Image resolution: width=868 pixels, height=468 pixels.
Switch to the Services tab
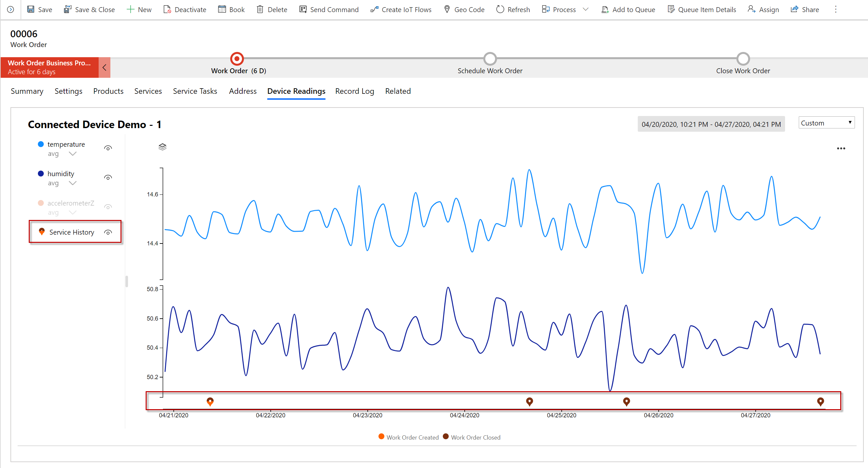(x=147, y=91)
